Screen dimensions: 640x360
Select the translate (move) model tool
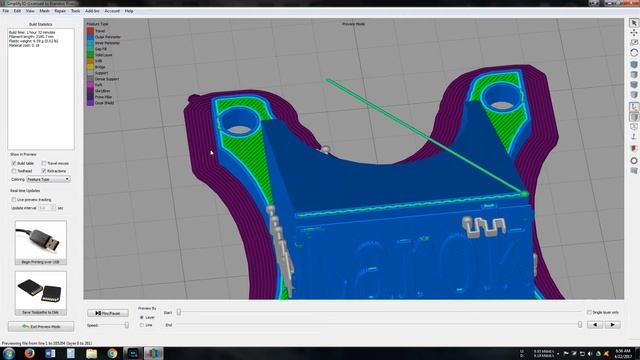tap(634, 33)
